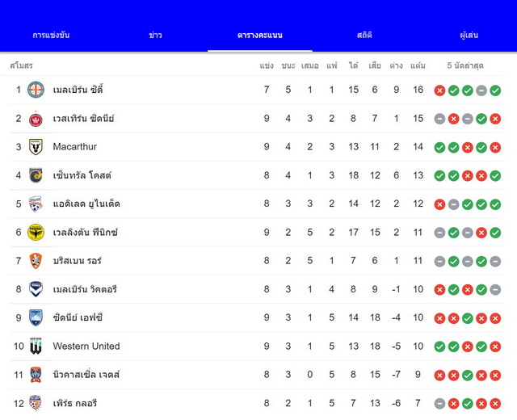Open the Macarthur team link
517x420 pixels.
tap(75, 147)
